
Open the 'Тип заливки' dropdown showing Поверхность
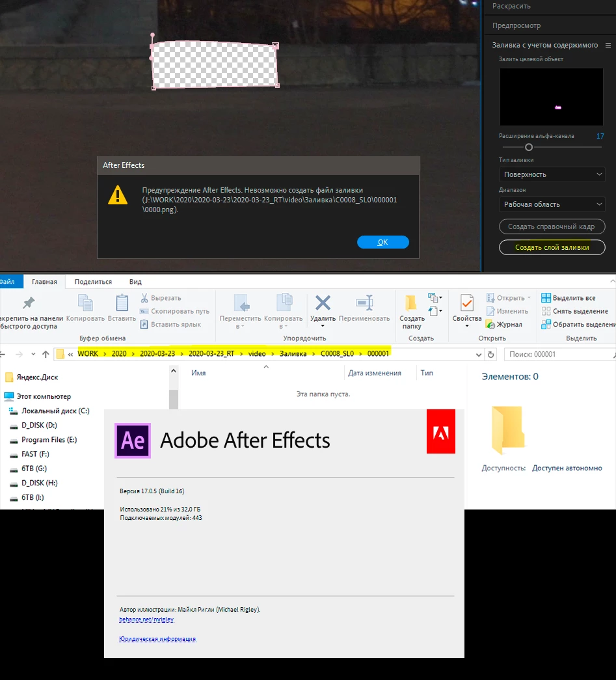tap(552, 174)
